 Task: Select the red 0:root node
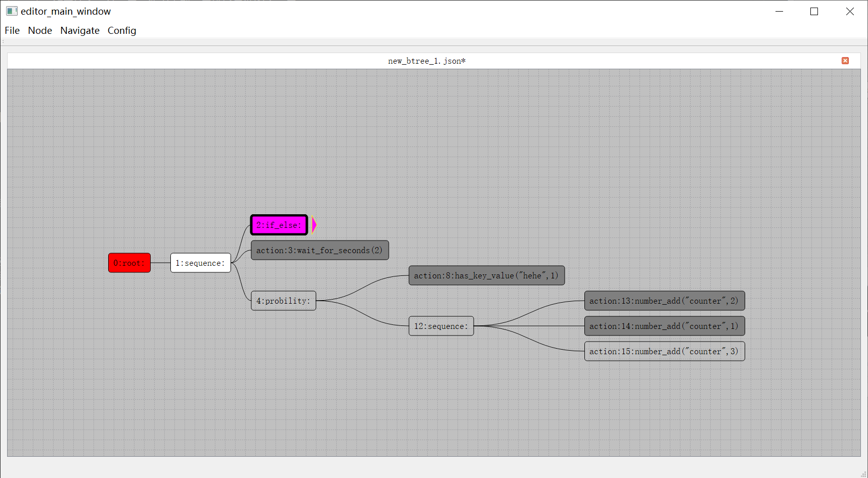(x=129, y=263)
